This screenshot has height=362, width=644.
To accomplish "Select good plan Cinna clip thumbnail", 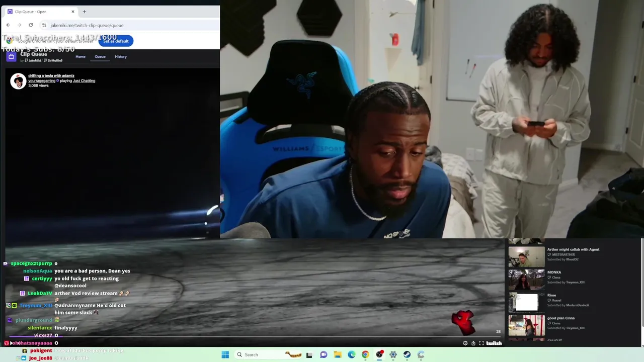I will [526, 325].
